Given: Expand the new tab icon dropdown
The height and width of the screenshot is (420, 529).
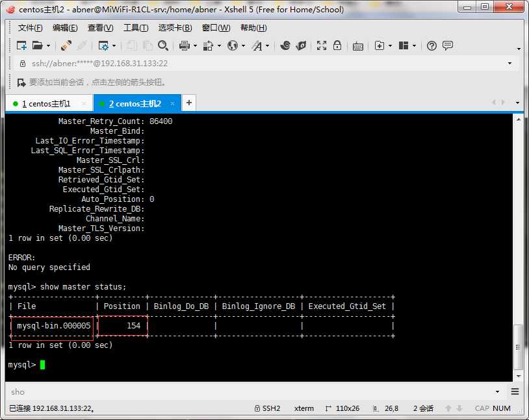Looking at the screenshot, I should click(390, 45).
